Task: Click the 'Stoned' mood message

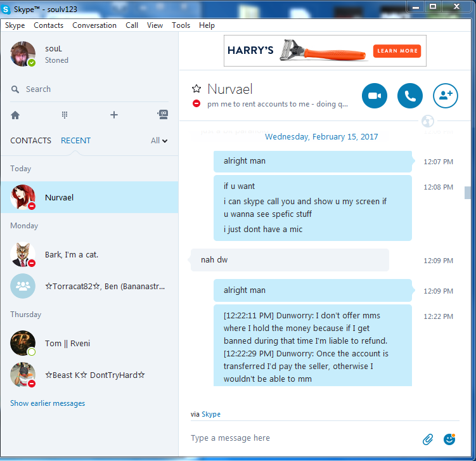Action: (57, 60)
